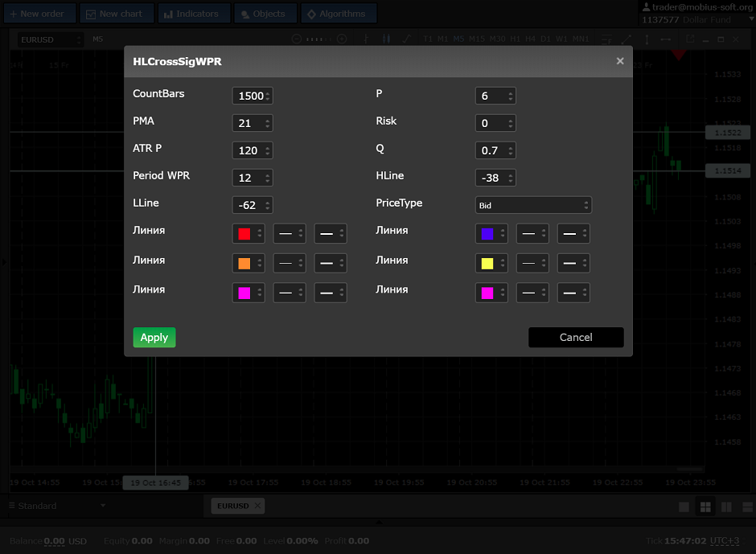Adjust the LLine stepper arrows
This screenshot has height=554, width=756.
[x=268, y=205]
